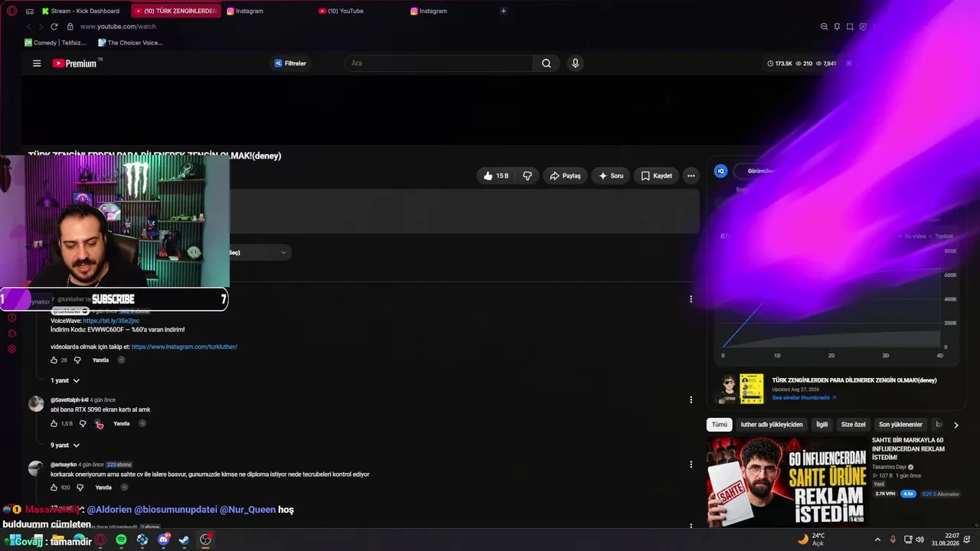Like the pinned VoiceWave comment
The image size is (980, 551).
54,360
